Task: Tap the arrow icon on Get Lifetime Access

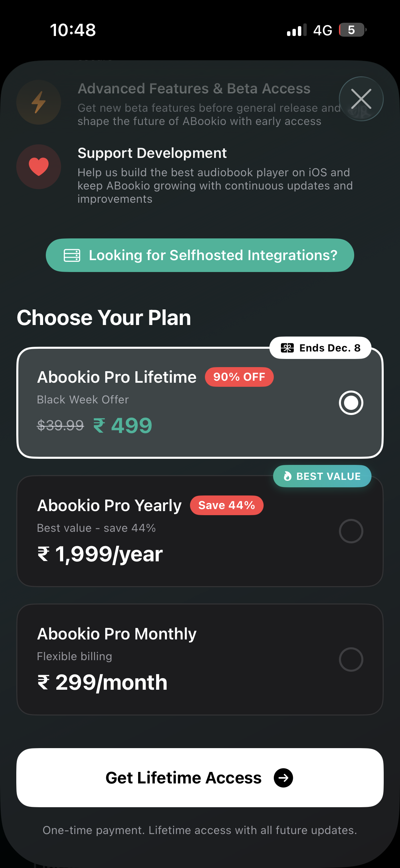Action: click(283, 778)
